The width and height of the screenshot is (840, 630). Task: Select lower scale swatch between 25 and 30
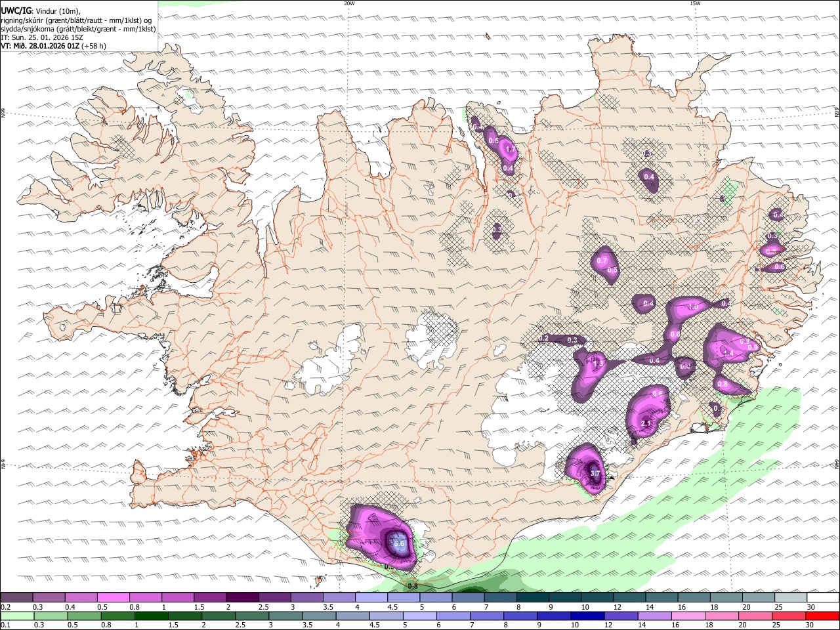[x=789, y=616]
